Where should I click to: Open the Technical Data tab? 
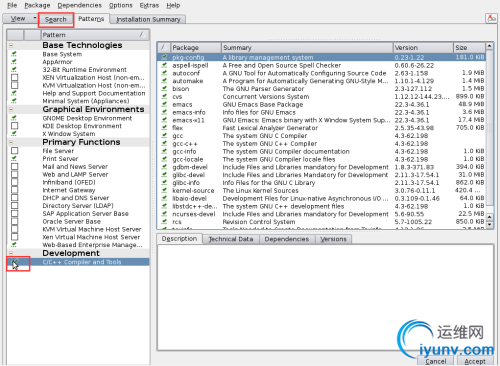[231, 239]
